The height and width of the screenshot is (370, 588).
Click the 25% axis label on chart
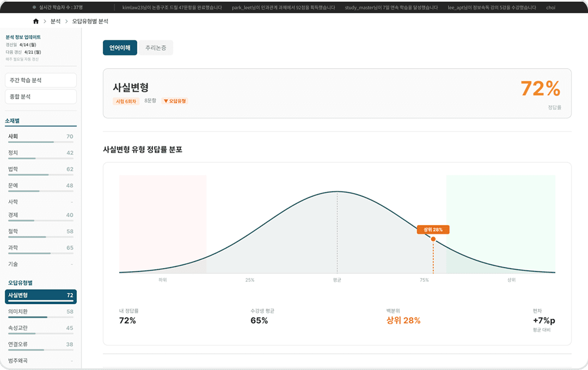pos(250,280)
